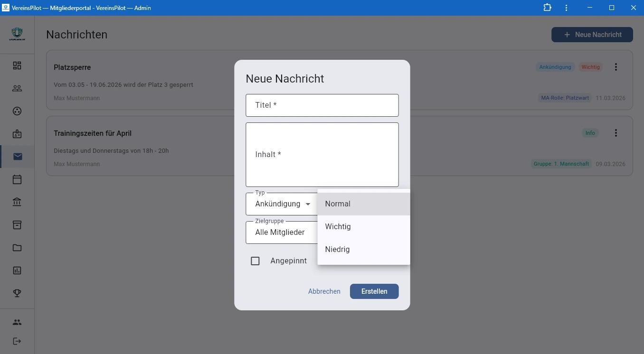Open the membership card section
This screenshot has height=354, width=644.
point(17,133)
